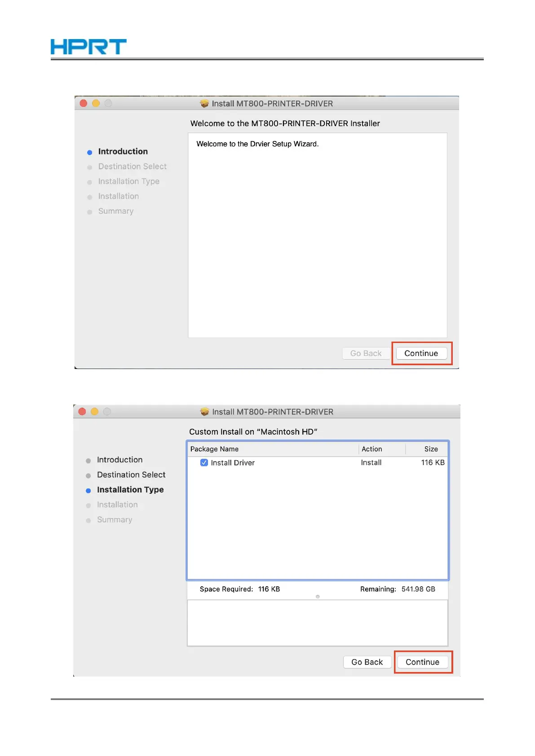Click the HPRT logo at the top of the page
This screenshot has height=756, width=535.
(x=88, y=47)
